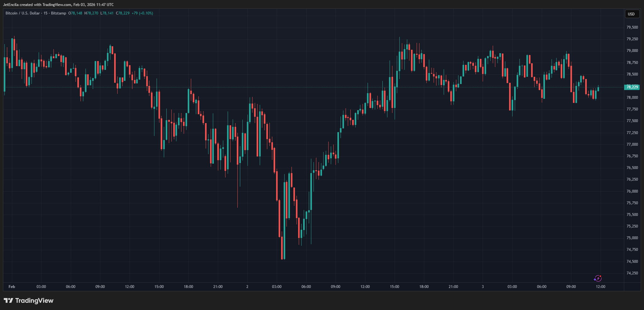The width and height of the screenshot is (644, 310).
Task: Click the "Feb" date label on time axis
Action: point(12,287)
